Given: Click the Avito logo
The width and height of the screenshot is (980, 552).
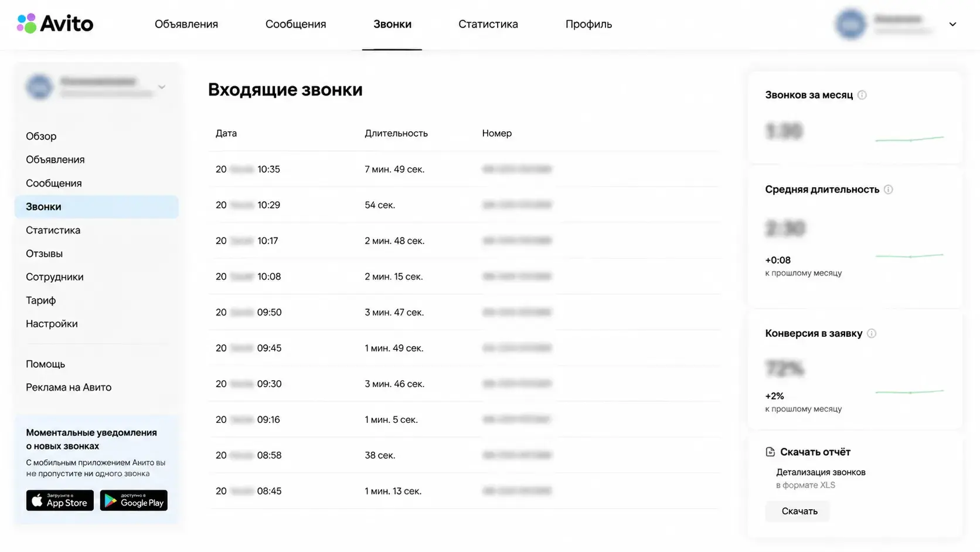Looking at the screenshot, I should [55, 23].
